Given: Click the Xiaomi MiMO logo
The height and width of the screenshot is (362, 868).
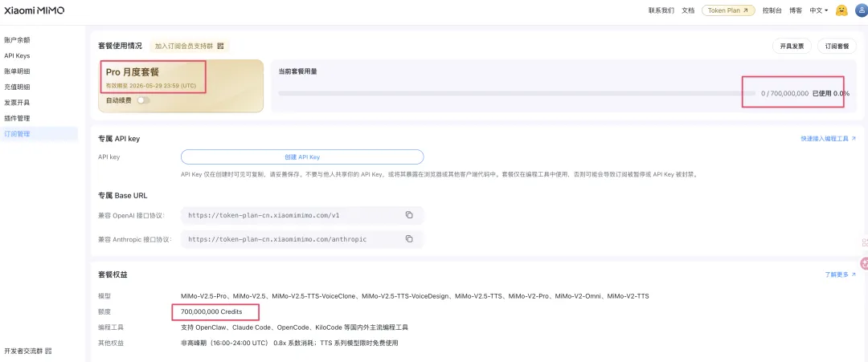Looking at the screenshot, I should coord(35,10).
